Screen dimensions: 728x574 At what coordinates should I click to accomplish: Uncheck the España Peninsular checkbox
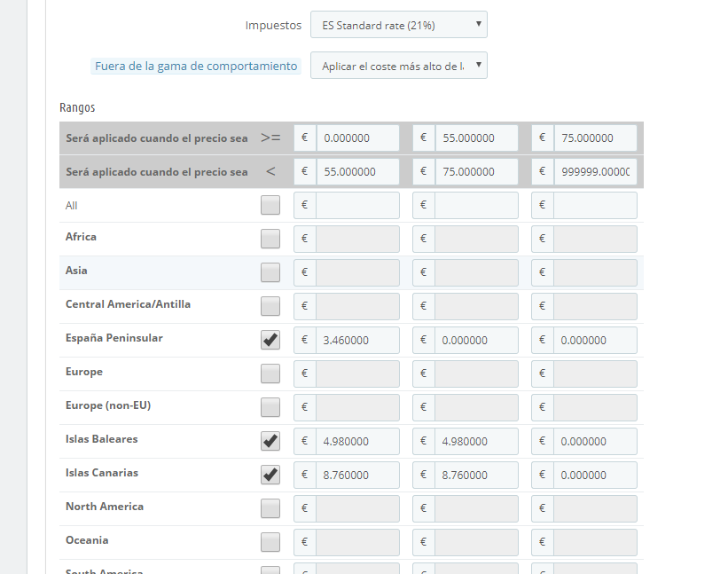270,340
